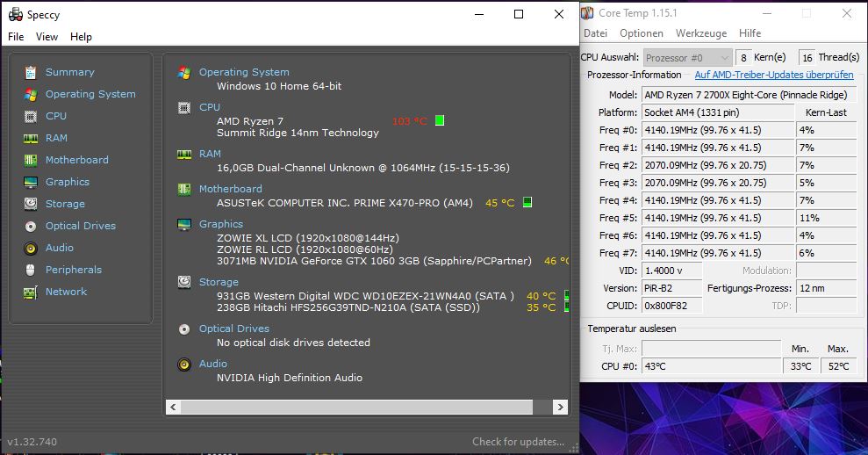Viewport: 868px width, 455px height.
Task: Open Graphics section heading link in summary
Action: [x=221, y=224]
